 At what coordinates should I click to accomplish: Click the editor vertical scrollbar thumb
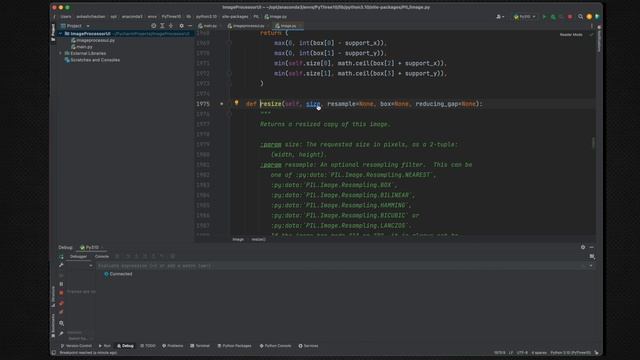(593, 143)
